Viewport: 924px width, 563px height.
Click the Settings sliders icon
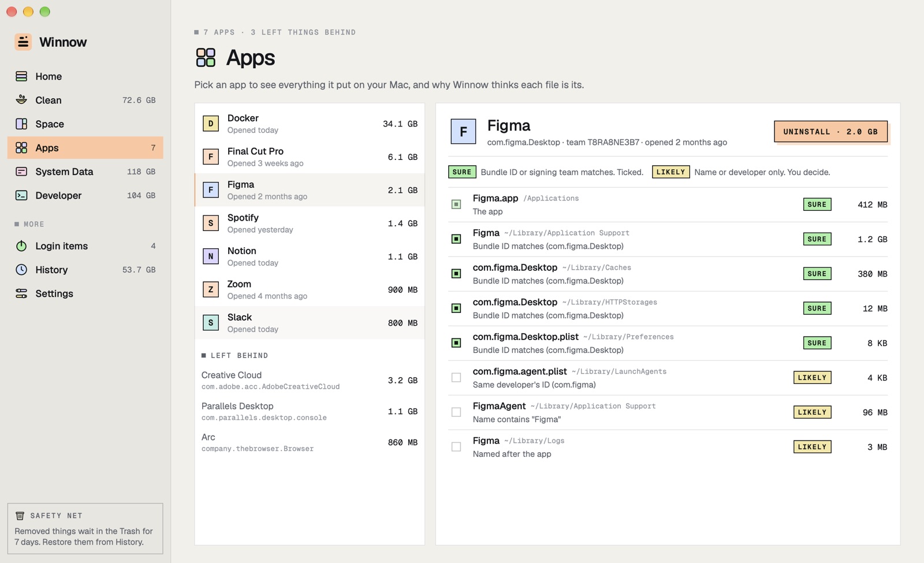(21, 293)
